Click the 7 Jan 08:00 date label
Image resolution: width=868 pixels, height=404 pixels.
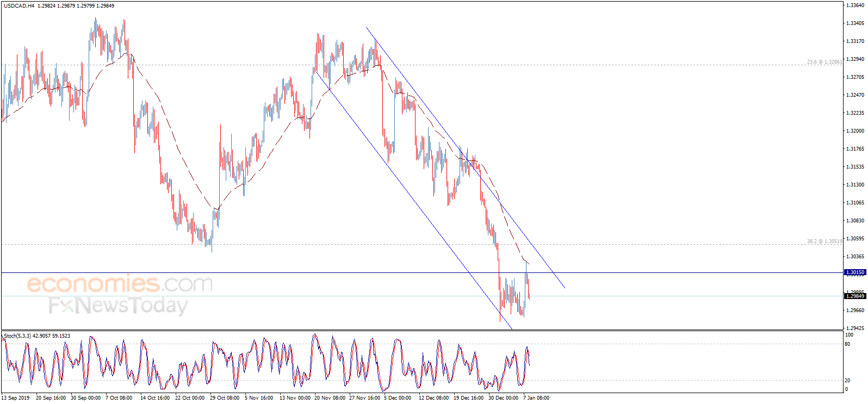536,398
